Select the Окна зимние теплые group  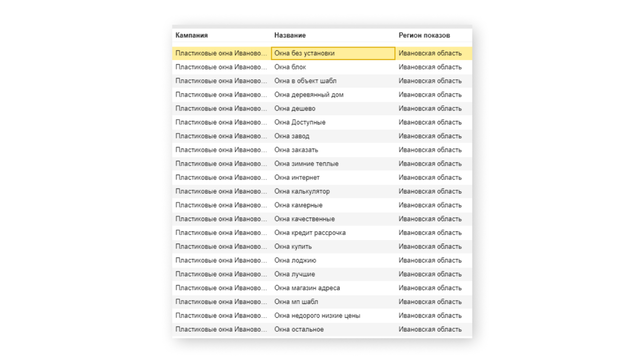tap(306, 164)
